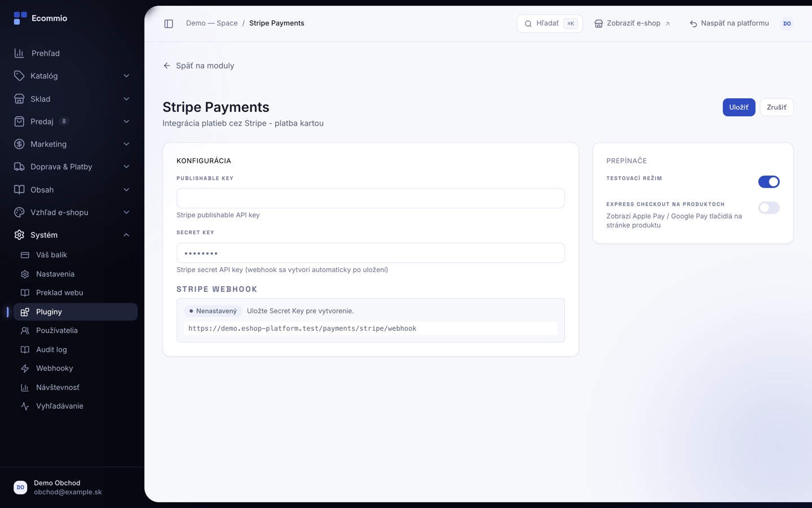Click the Stripe webhook URL text
The image size is (812, 508).
coord(302,329)
